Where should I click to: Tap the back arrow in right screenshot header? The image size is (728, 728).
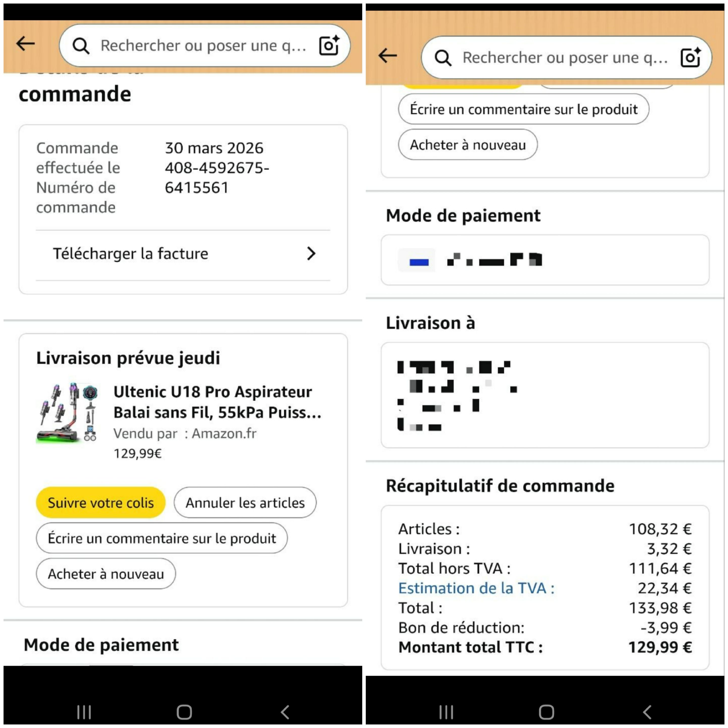pos(388,56)
